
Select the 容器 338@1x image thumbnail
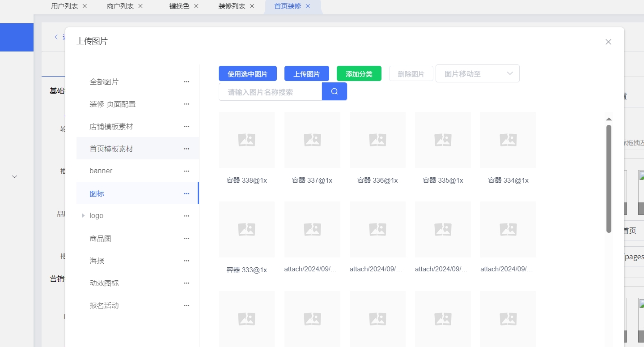[247, 140]
